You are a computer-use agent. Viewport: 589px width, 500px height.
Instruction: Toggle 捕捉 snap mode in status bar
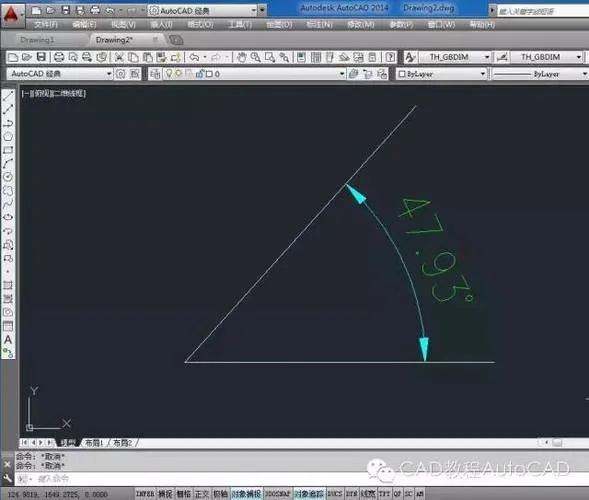tap(165, 494)
